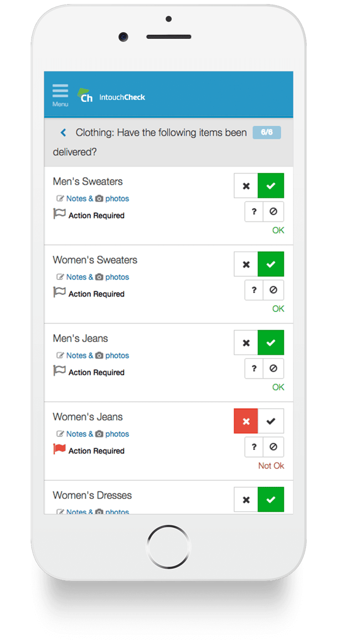Click Action Required under Women's Sweaters
This screenshot has width=341, height=644.
pos(96,294)
